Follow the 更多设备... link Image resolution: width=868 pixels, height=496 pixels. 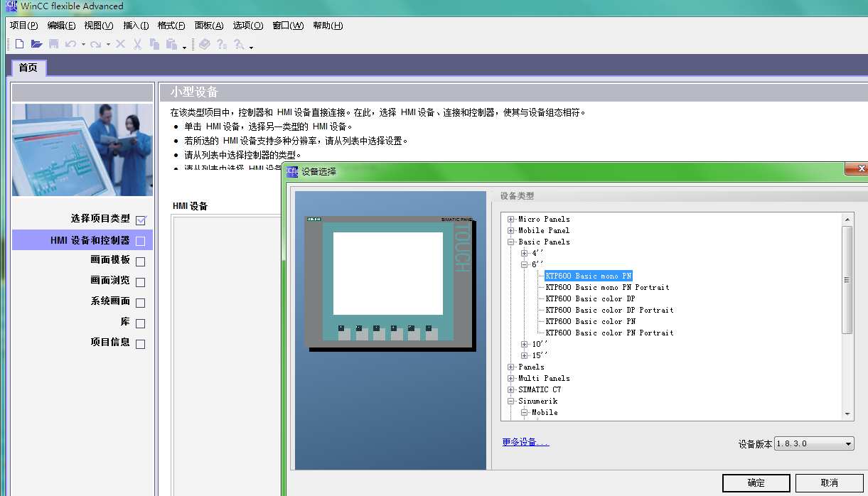525,442
